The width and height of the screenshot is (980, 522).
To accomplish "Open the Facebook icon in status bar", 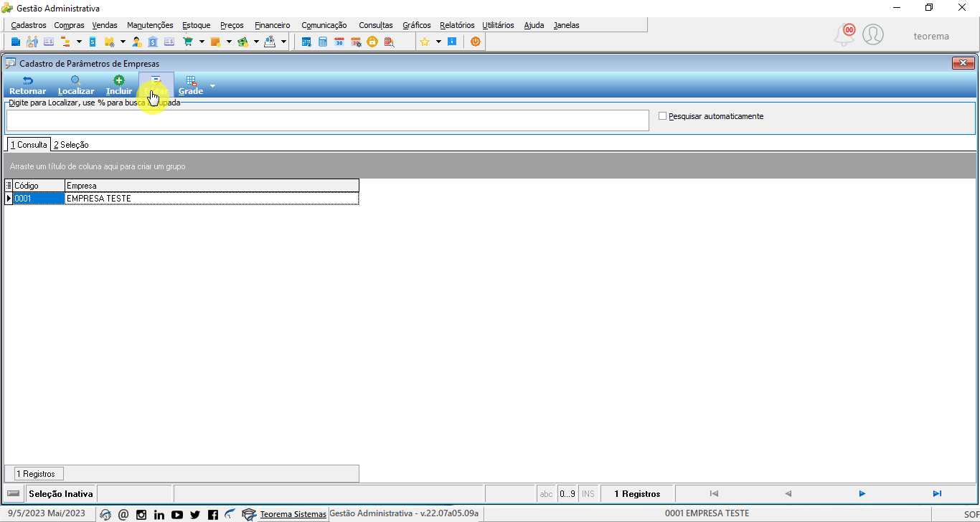I will tap(213, 514).
